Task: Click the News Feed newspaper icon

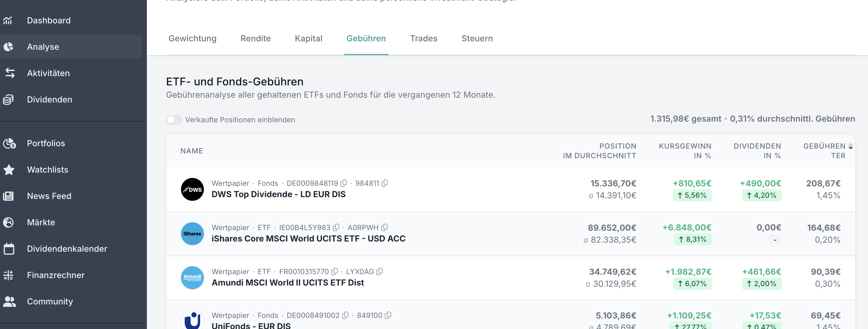Action: pos(8,196)
